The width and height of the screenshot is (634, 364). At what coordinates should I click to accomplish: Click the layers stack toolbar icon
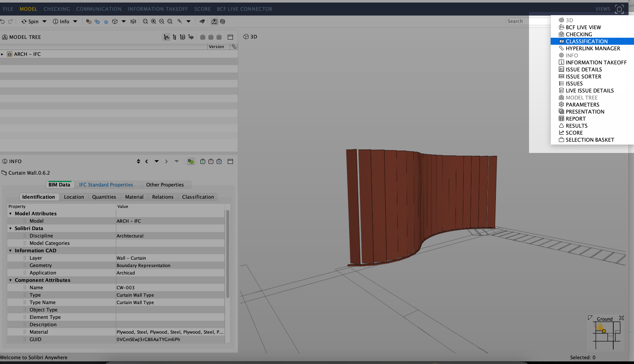(222, 21)
